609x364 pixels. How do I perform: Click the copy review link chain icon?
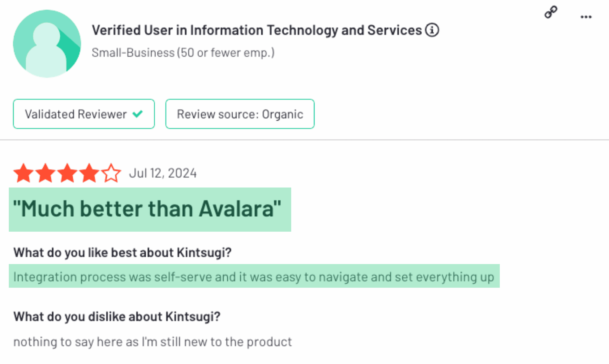[551, 12]
